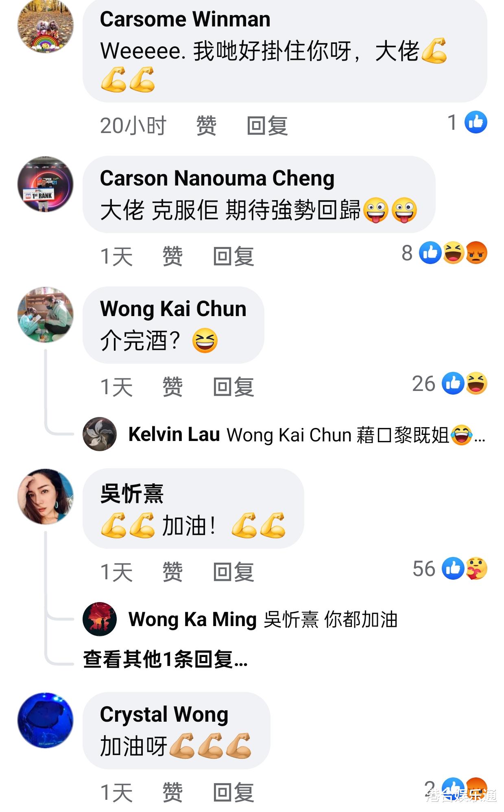View the 56 reactions on 吳忻熹's comment
This screenshot has width=504, height=812.
450,568
